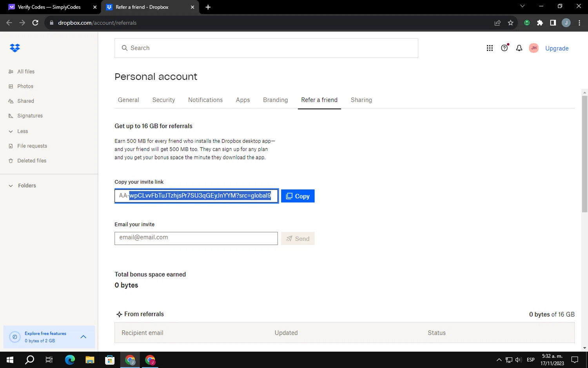Open Task View on taskbar

(x=49, y=360)
